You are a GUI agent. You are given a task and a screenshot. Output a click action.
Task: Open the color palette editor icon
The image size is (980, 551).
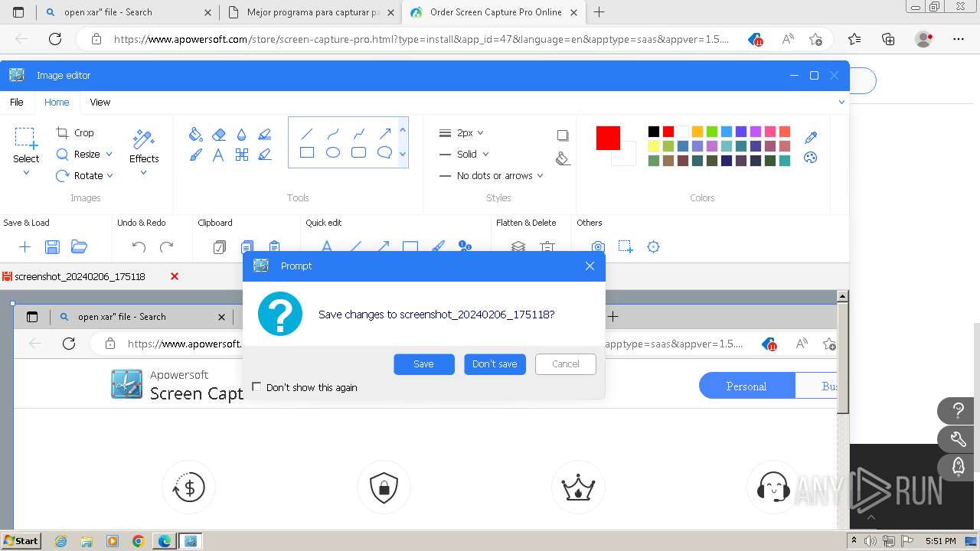pos(811,158)
